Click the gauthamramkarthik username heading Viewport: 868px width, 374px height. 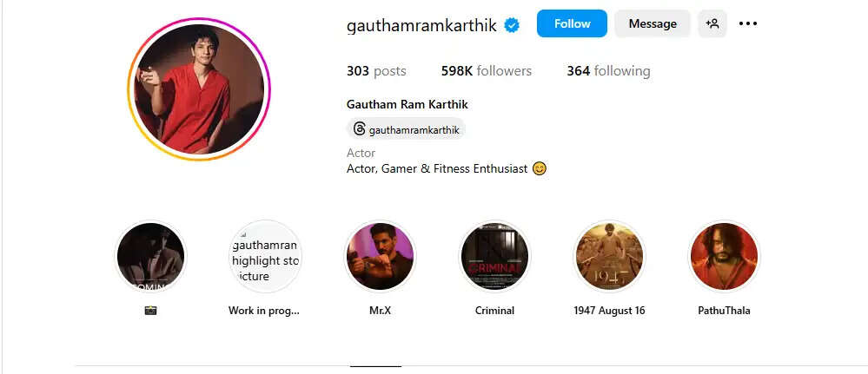pos(421,25)
